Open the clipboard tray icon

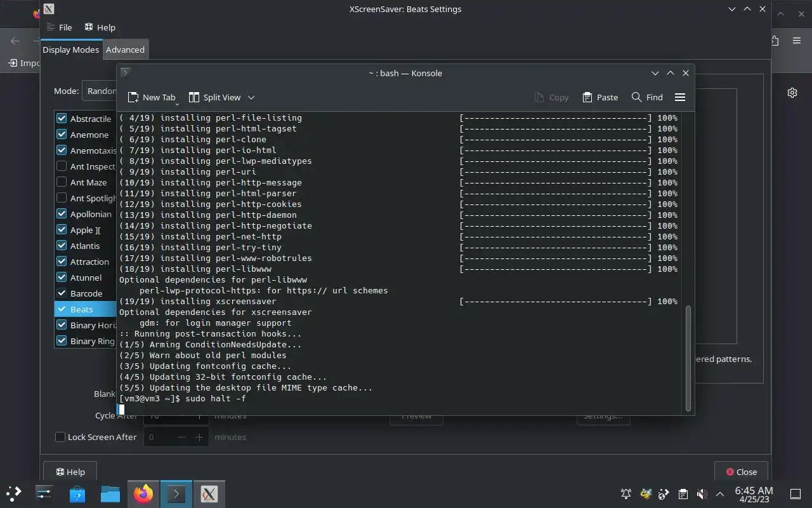coord(683,493)
